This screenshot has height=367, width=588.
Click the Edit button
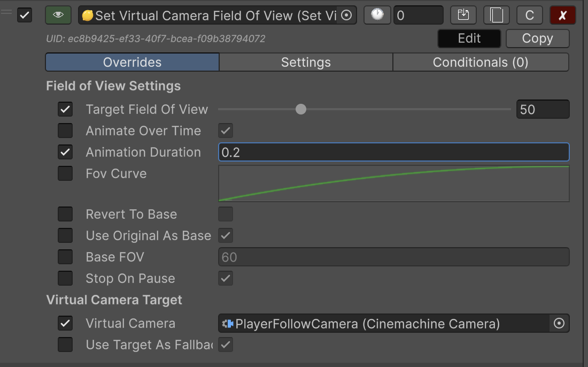pos(469,39)
